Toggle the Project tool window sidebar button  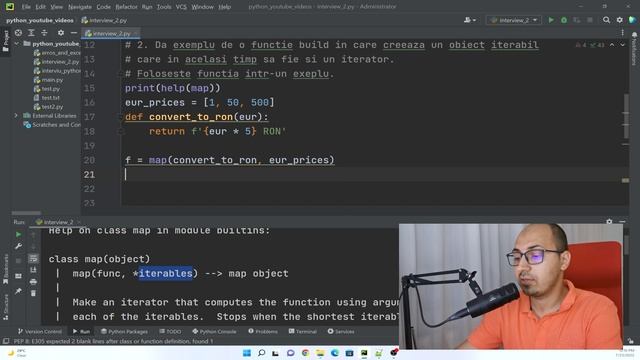(5, 41)
